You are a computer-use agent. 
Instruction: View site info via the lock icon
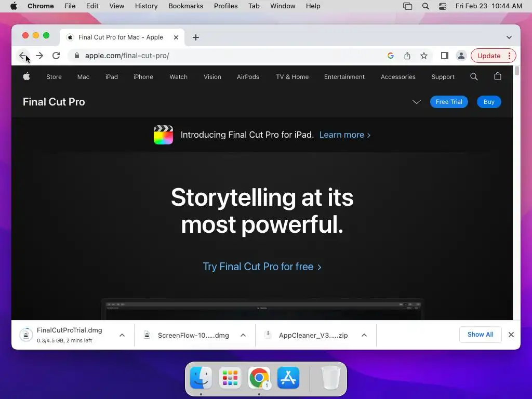tap(77, 56)
